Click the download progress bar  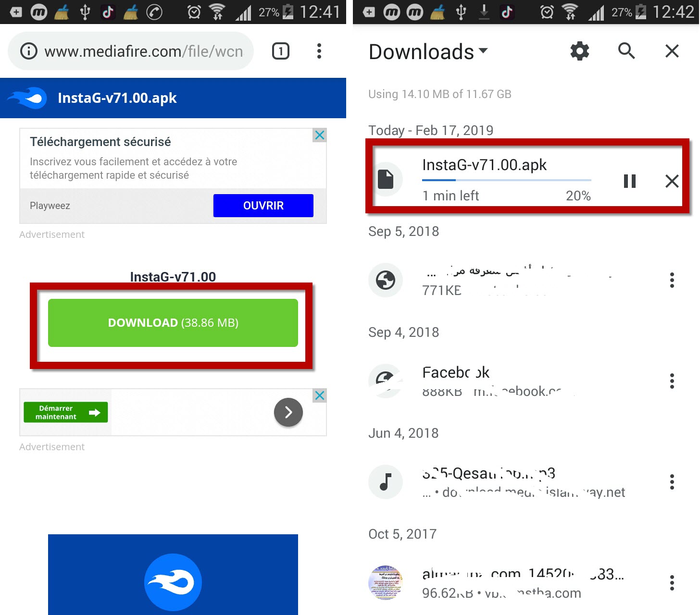(507, 180)
